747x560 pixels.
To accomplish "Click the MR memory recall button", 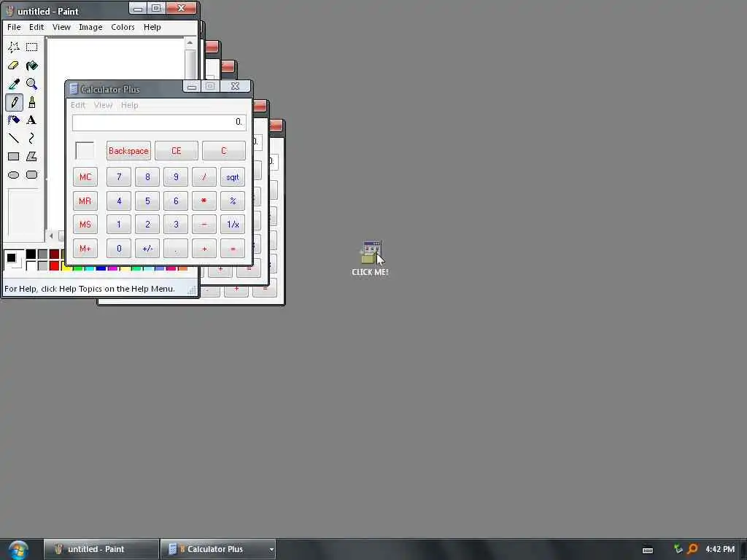I will 85,201.
